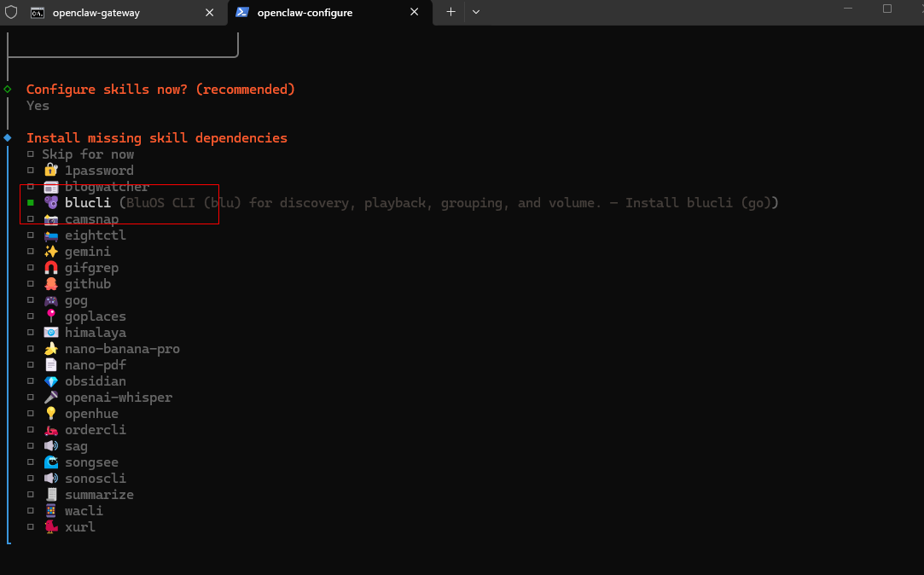Screen dimensions: 924x575
Task: Select the goplaces skill label
Action: point(96,317)
